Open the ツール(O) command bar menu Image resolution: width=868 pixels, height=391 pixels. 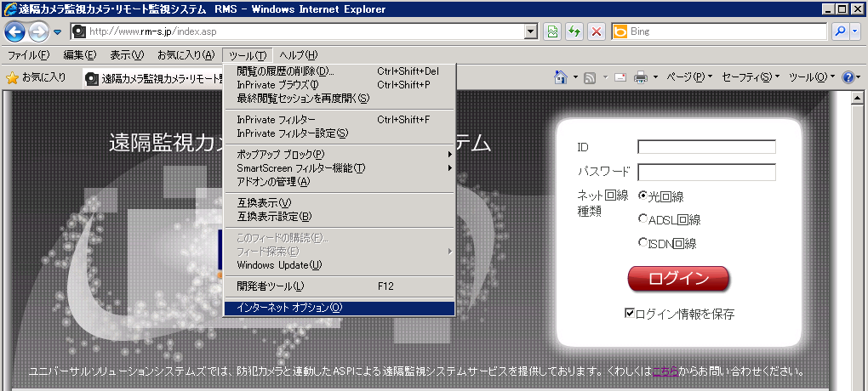coord(812,77)
